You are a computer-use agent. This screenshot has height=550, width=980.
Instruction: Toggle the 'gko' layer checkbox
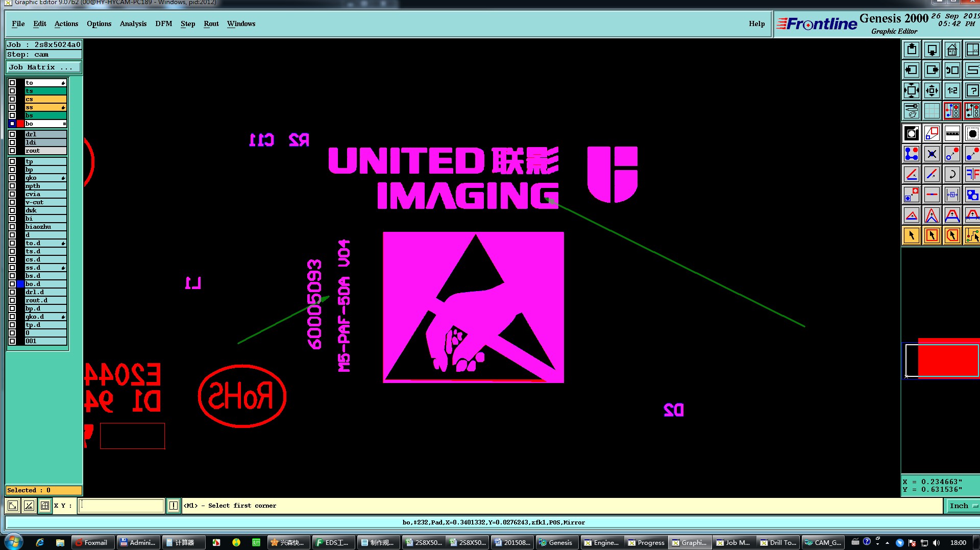click(12, 178)
